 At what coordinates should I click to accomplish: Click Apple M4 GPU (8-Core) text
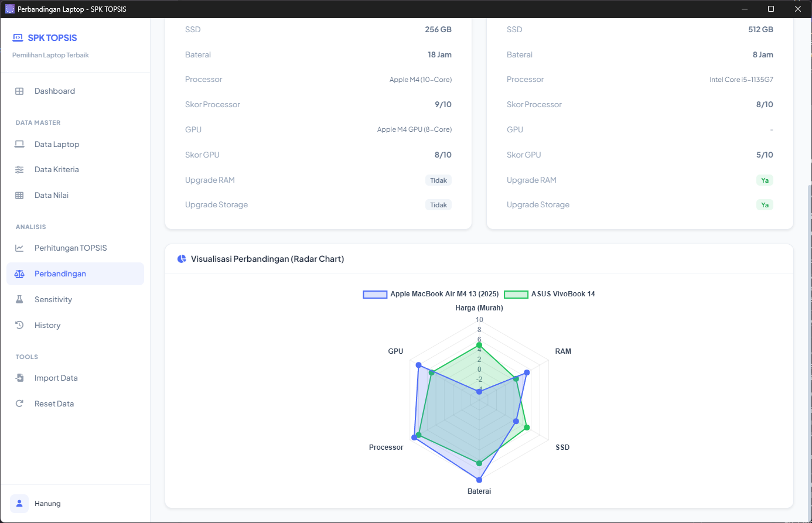pos(414,129)
